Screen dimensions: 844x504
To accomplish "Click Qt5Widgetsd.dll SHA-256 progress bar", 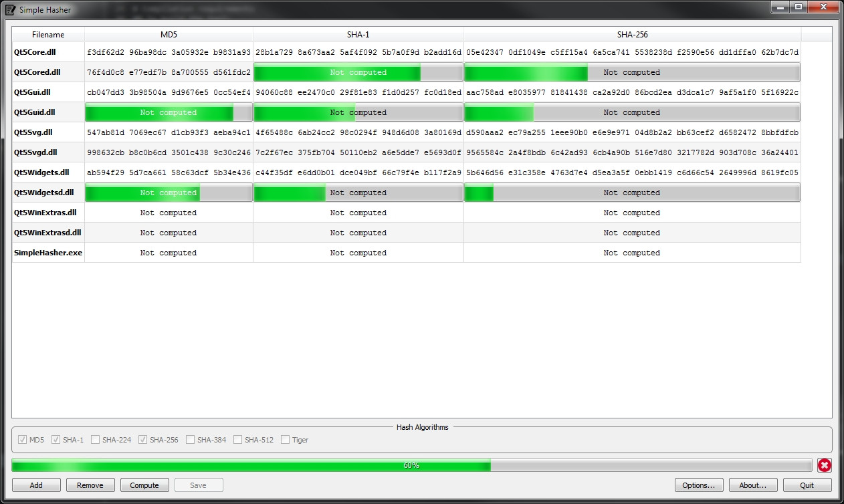I will [632, 193].
